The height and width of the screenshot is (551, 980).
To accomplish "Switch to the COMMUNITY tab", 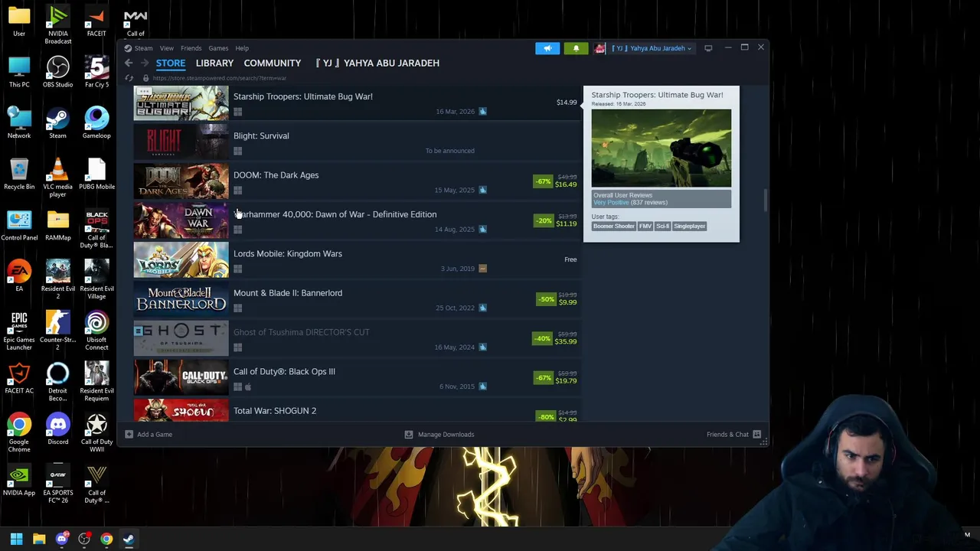I will (x=273, y=63).
